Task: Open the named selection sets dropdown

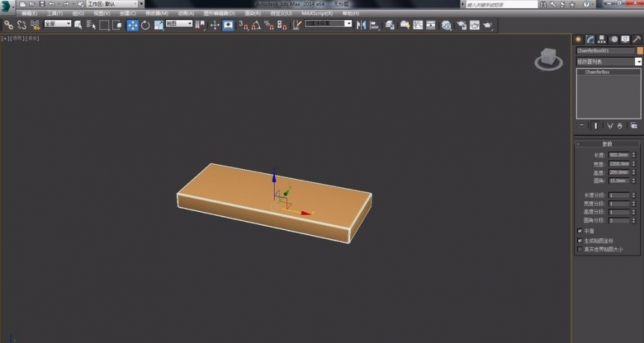Action: pos(328,23)
